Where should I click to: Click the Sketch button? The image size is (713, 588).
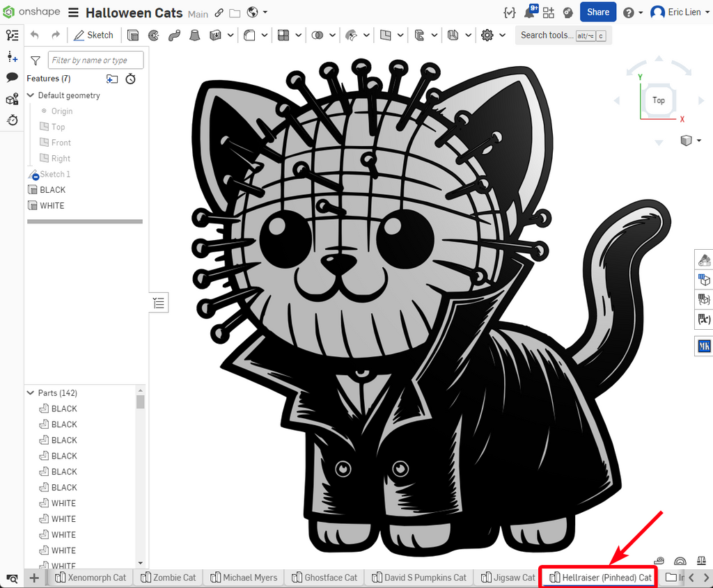[x=93, y=35]
